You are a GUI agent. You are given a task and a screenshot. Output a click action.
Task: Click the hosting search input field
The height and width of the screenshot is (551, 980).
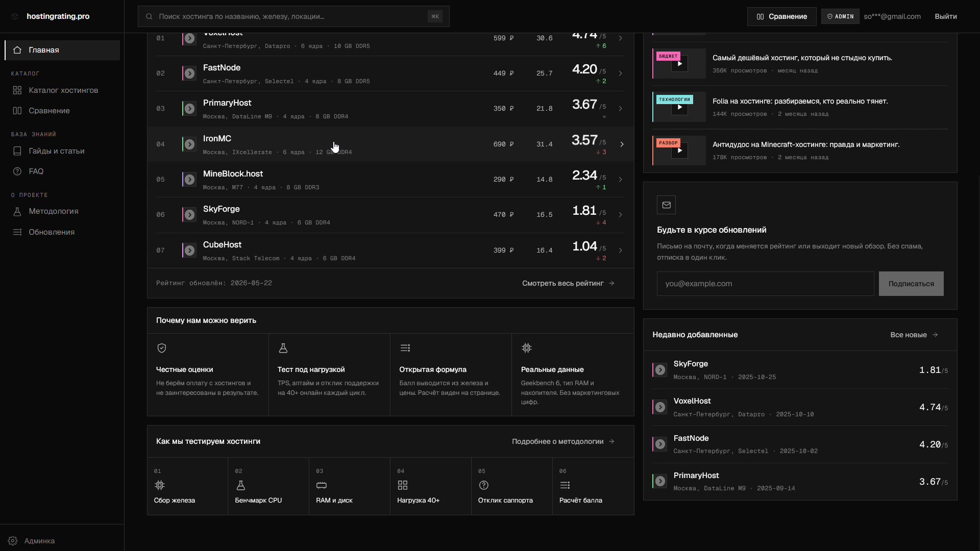click(x=293, y=16)
